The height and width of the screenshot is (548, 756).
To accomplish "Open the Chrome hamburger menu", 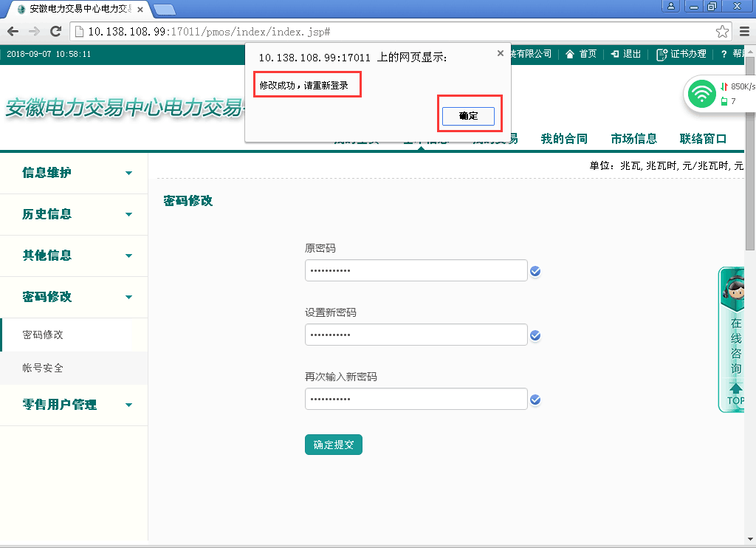I will point(744,31).
